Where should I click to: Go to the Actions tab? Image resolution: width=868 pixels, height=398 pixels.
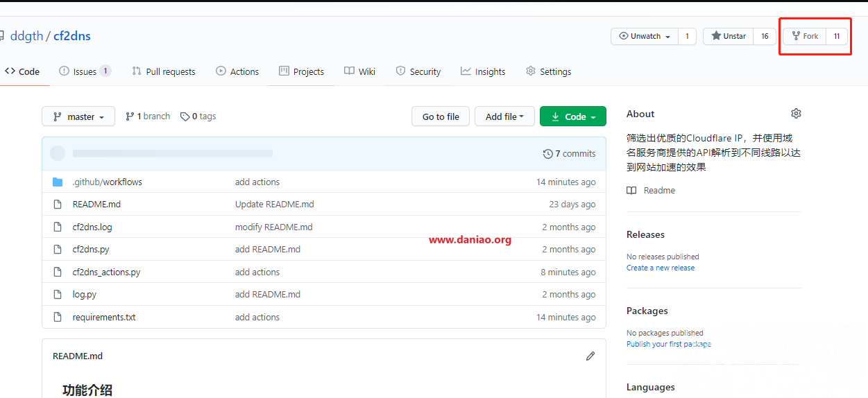[237, 71]
